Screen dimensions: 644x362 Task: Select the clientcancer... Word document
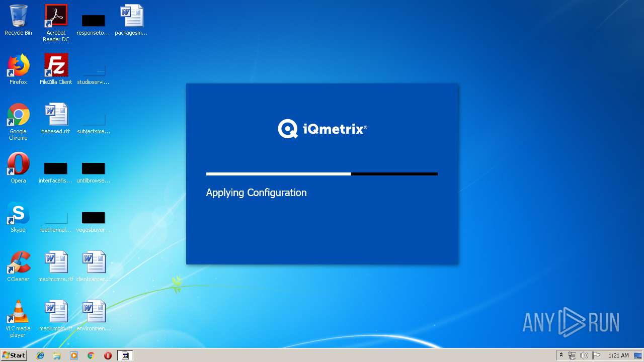click(93, 267)
